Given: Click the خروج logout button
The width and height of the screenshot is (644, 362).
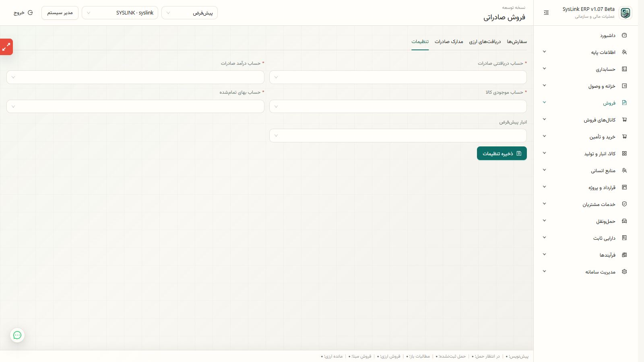Looking at the screenshot, I should [23, 13].
